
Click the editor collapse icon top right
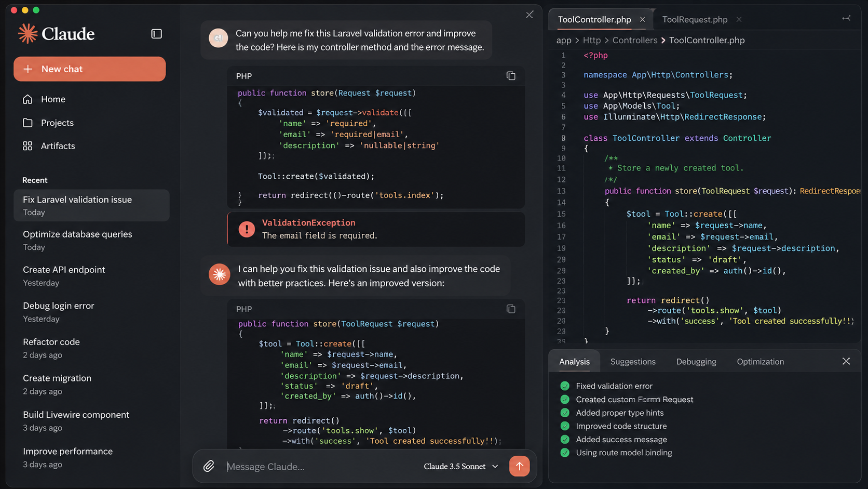coord(846,18)
